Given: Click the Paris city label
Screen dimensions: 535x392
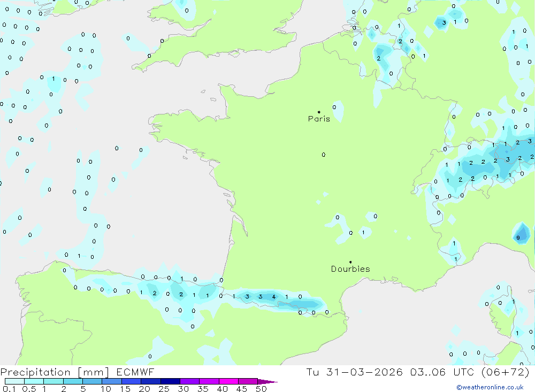Looking at the screenshot, I should 319,119.
